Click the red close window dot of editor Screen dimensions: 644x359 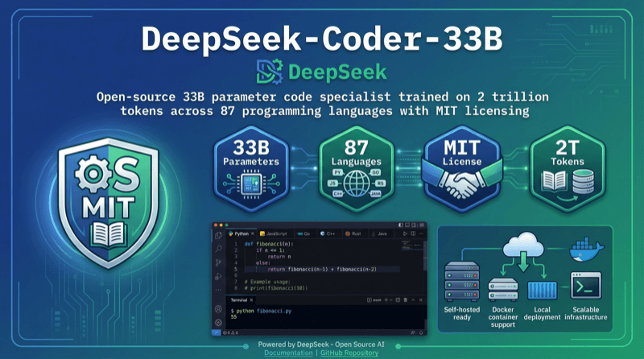tap(216, 225)
